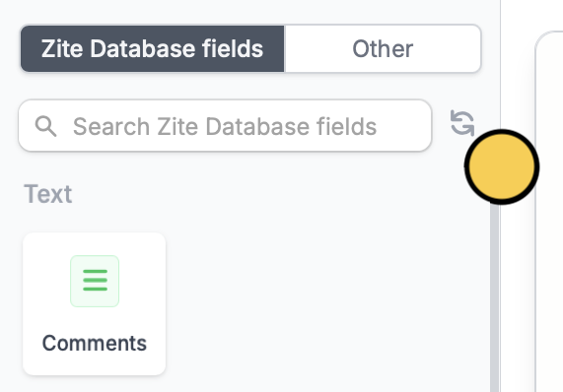Focus the Search Zite Database fields box
563x392 pixels.
point(225,126)
